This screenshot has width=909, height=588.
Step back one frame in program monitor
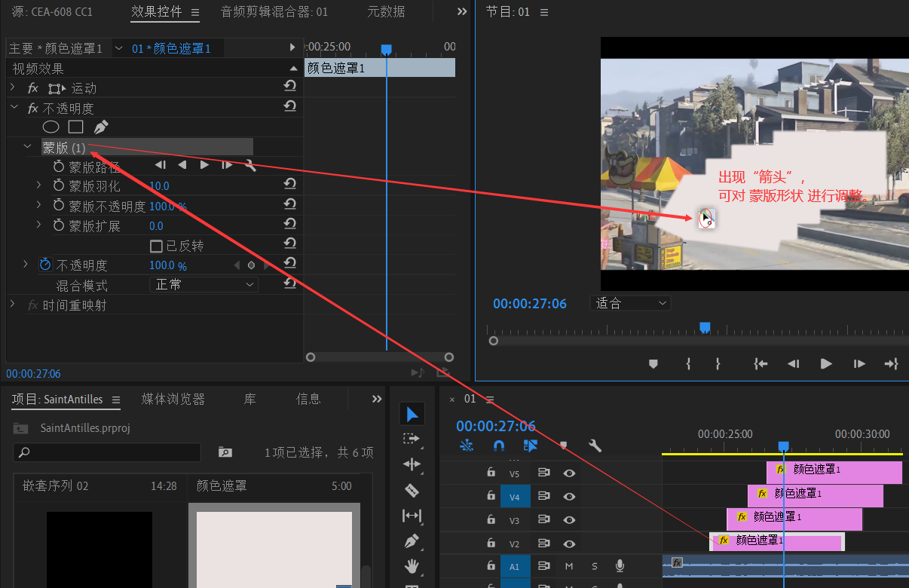(793, 363)
